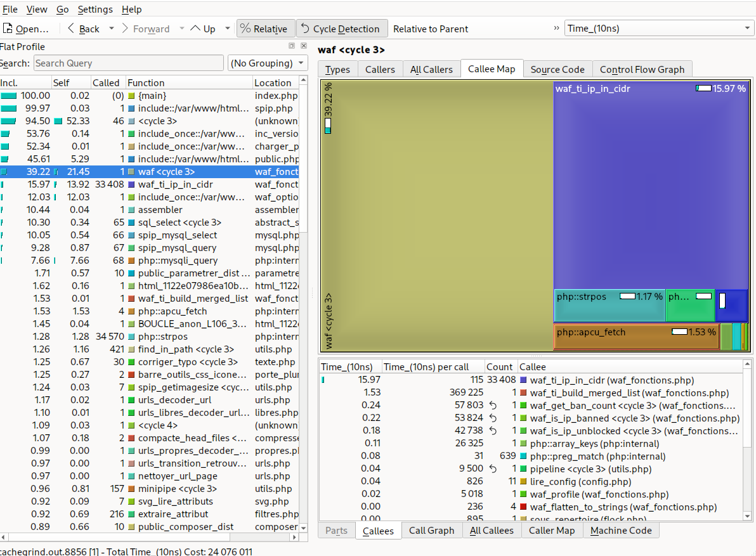Focus the Search Query input field

pyautogui.click(x=128, y=63)
